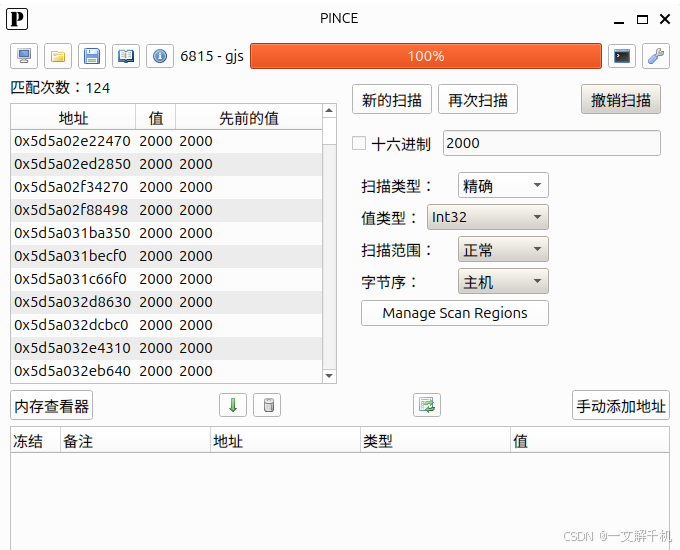
Task: Click the 备注 column header
Action: click(135, 441)
